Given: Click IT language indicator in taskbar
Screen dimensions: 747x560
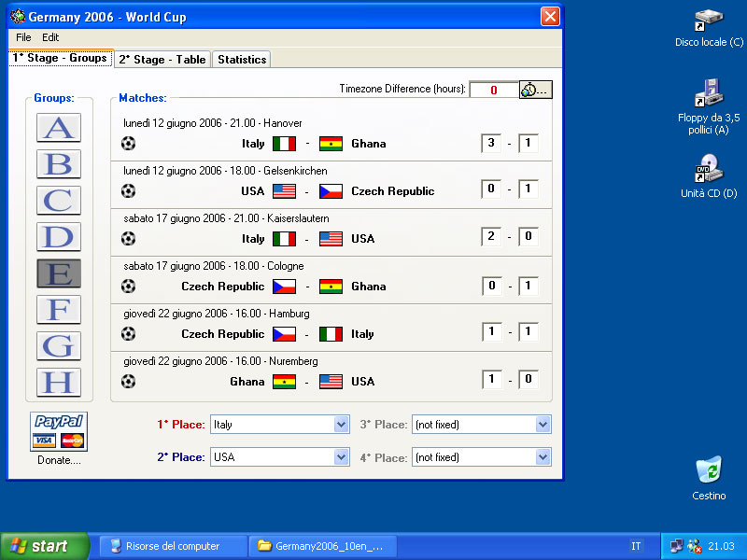Looking at the screenshot, I should [636, 546].
